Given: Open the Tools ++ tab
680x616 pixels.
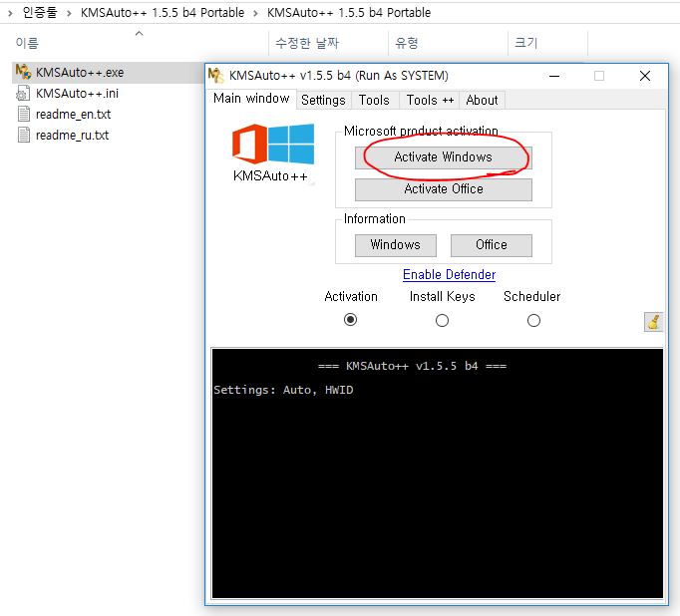Looking at the screenshot, I should [430, 100].
